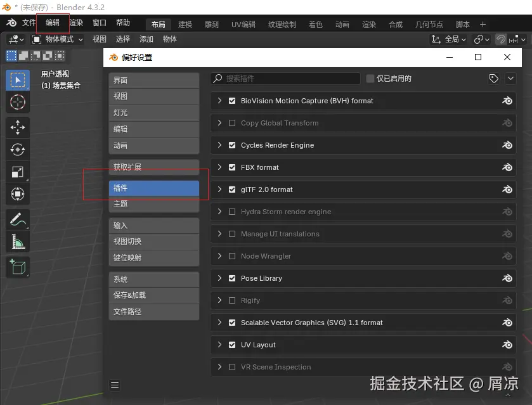Uncheck the glTF 2.0 format addon
532x405 pixels.
[x=232, y=190]
